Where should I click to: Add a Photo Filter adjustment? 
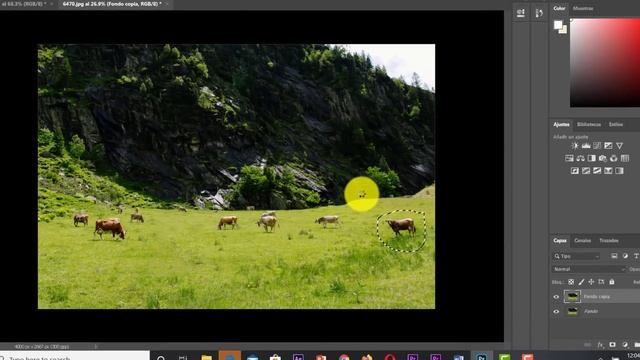(602, 158)
